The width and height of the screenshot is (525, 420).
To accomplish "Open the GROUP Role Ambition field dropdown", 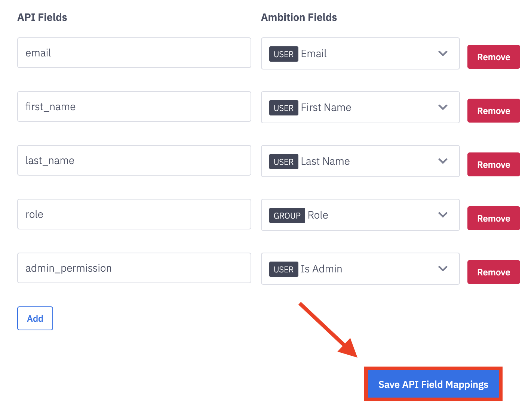I will [x=360, y=215].
